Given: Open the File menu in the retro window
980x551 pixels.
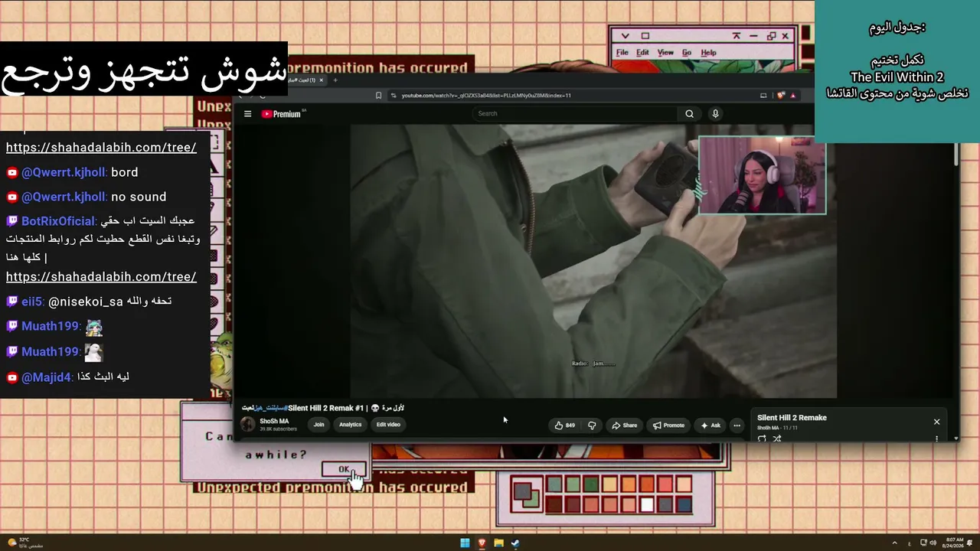Looking at the screenshot, I should coord(622,53).
